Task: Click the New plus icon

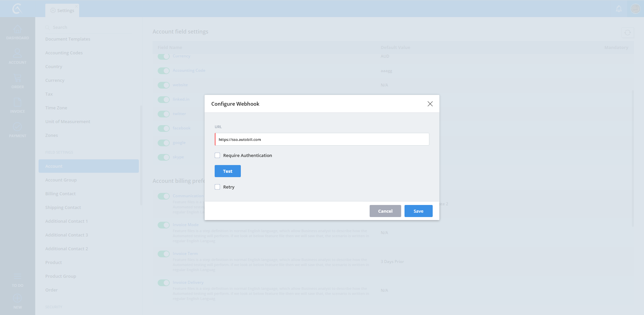Action: pyautogui.click(x=17, y=298)
